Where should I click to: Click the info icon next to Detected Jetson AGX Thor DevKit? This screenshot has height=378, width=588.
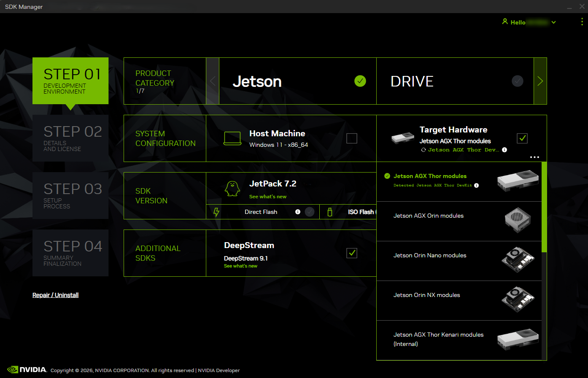coord(476,185)
